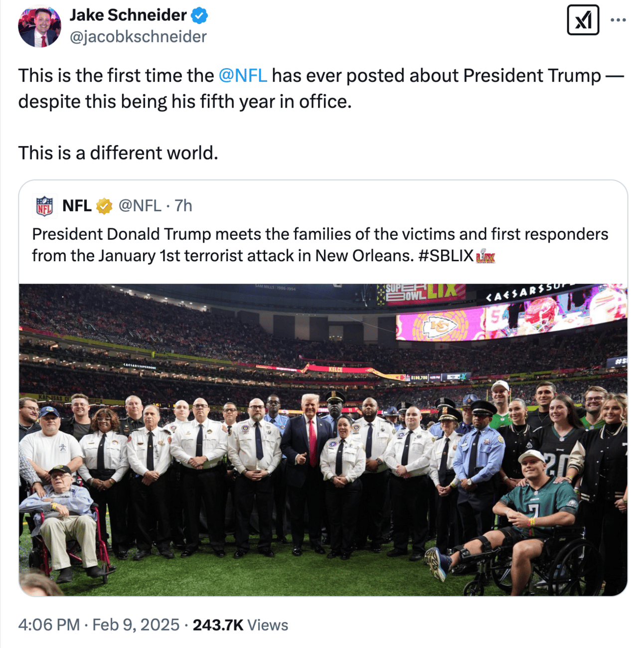Open Jake Schneider display name link

(128, 15)
